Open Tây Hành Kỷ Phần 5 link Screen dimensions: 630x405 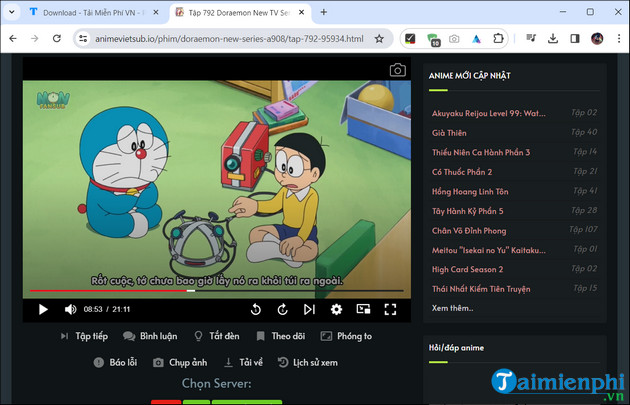click(x=467, y=211)
